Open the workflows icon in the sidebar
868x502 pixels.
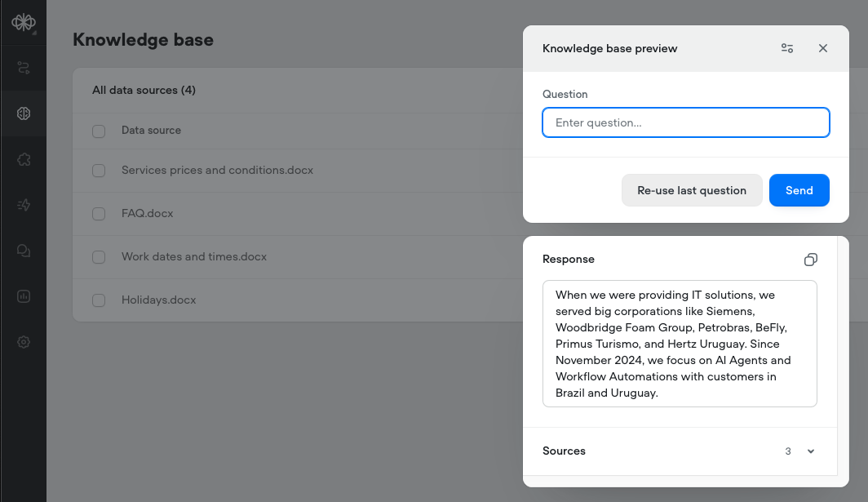pos(24,67)
